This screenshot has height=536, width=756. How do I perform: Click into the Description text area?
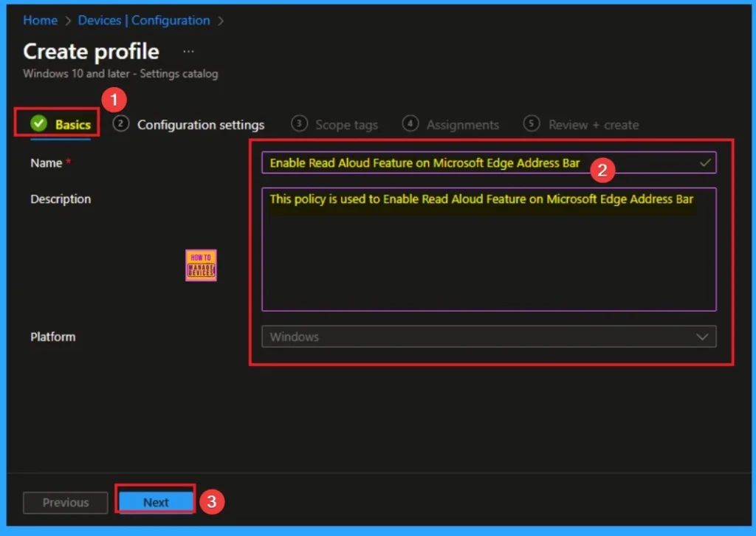[x=489, y=250]
